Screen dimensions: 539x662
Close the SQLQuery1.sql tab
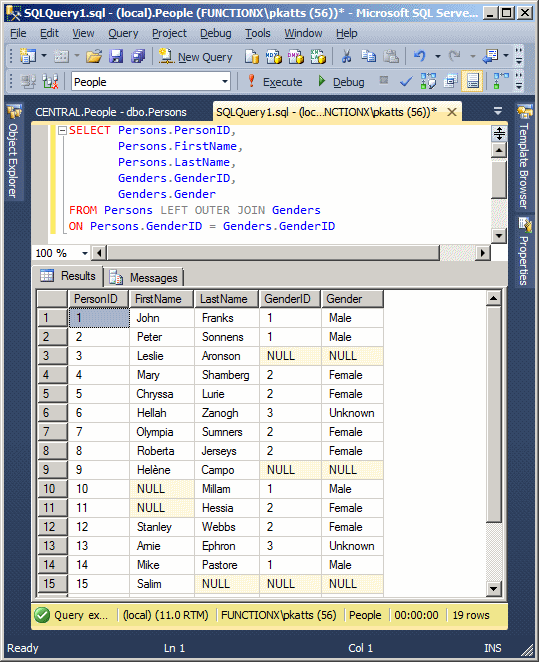click(x=452, y=112)
